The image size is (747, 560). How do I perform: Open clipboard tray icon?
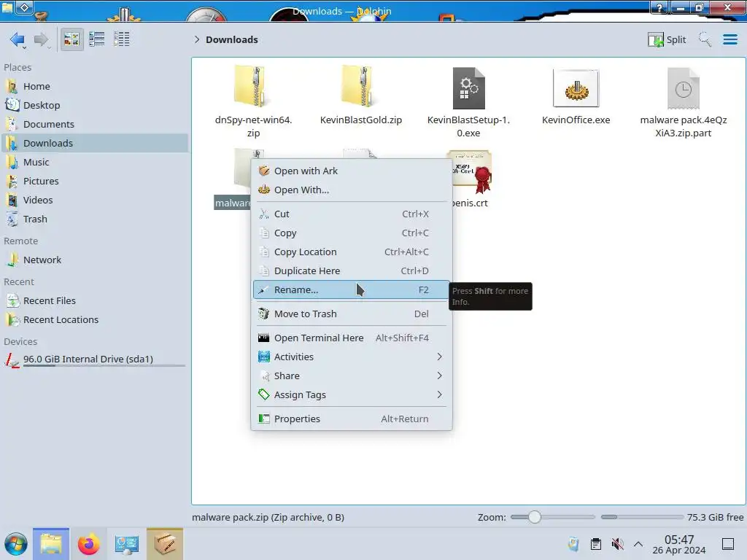595,544
